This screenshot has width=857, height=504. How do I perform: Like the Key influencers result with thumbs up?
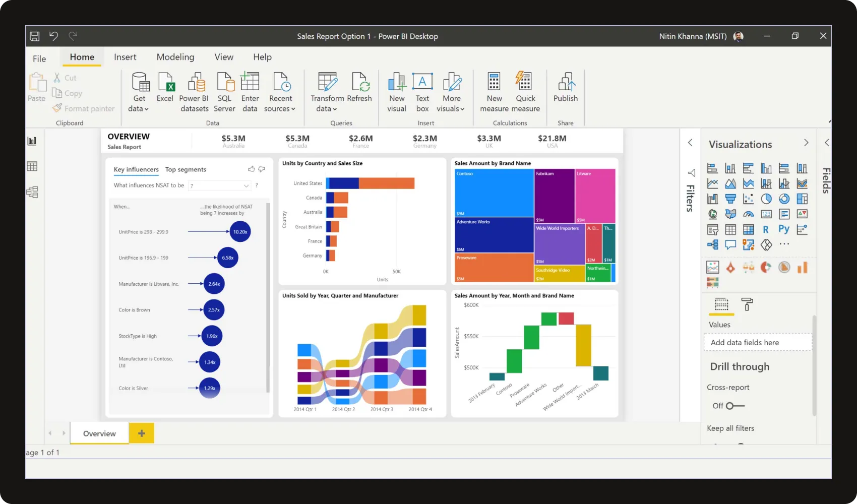[x=251, y=169]
